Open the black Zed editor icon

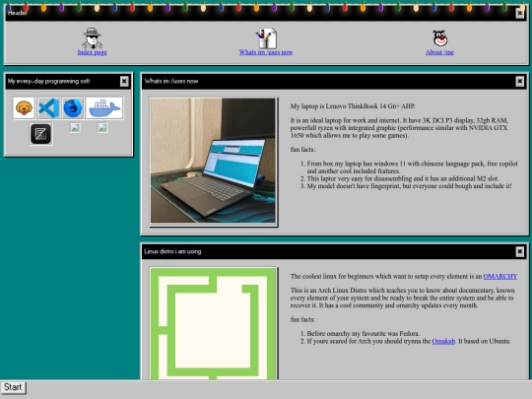(x=40, y=134)
